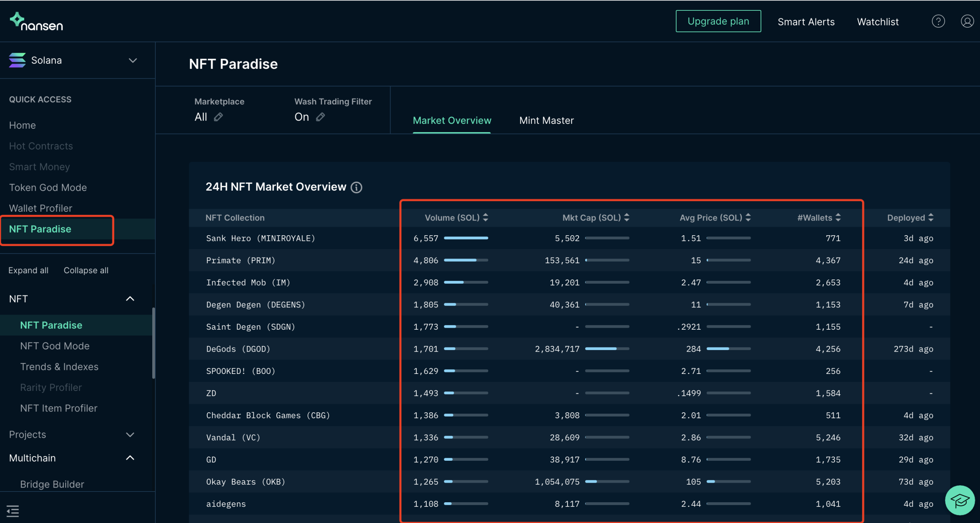Click the info icon beside Market Overview title
This screenshot has width=980, height=523.
click(x=356, y=187)
